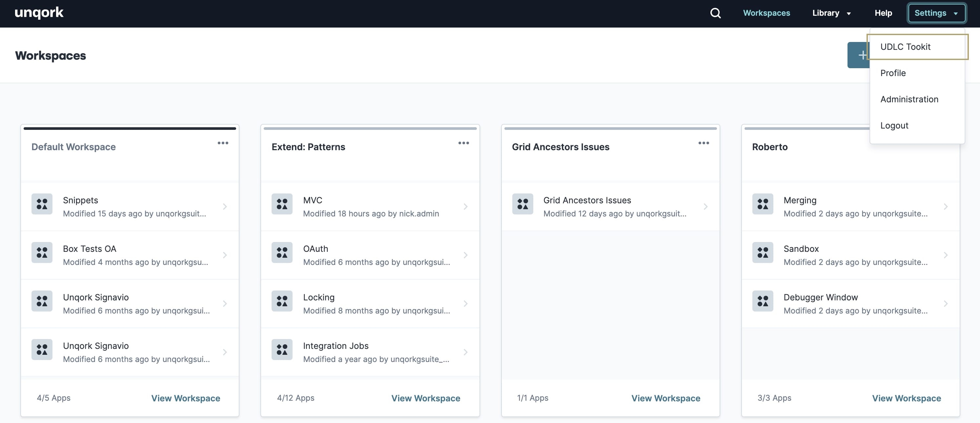Click the MVC app icon
Image resolution: width=980 pixels, height=423 pixels.
click(282, 204)
